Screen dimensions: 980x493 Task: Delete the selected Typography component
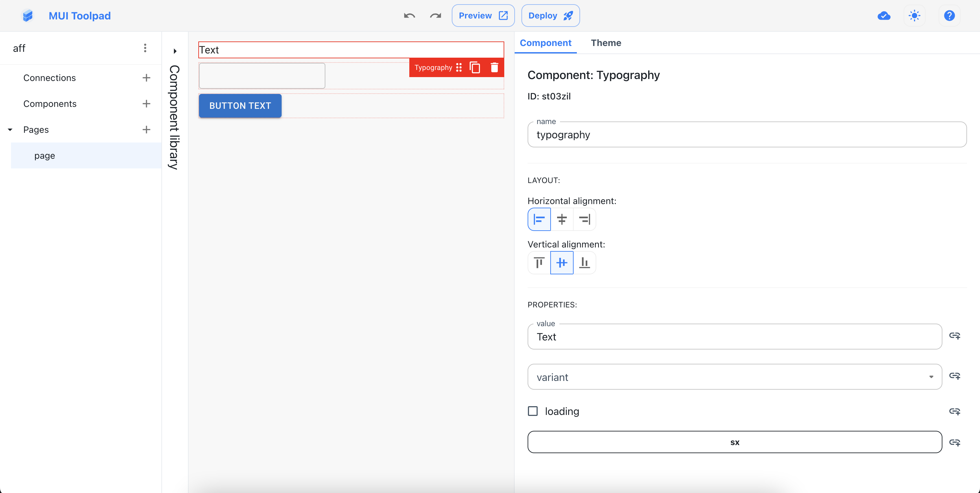pos(495,67)
